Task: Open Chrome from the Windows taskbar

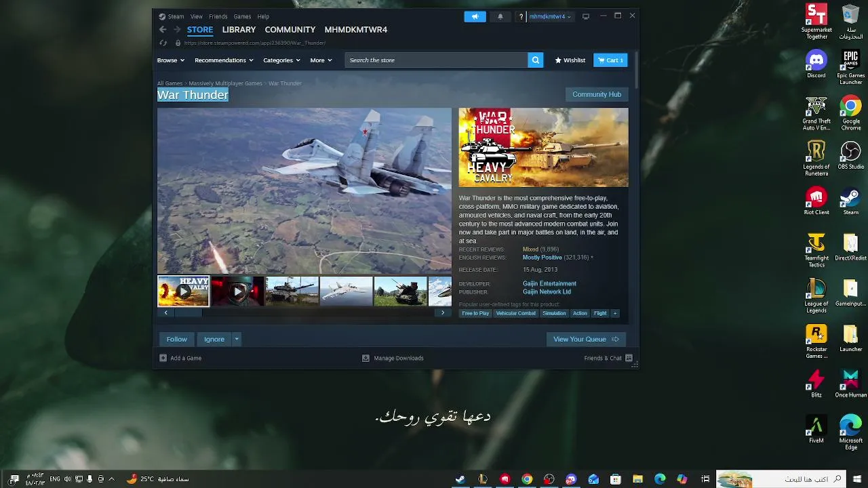Action: coord(527,479)
